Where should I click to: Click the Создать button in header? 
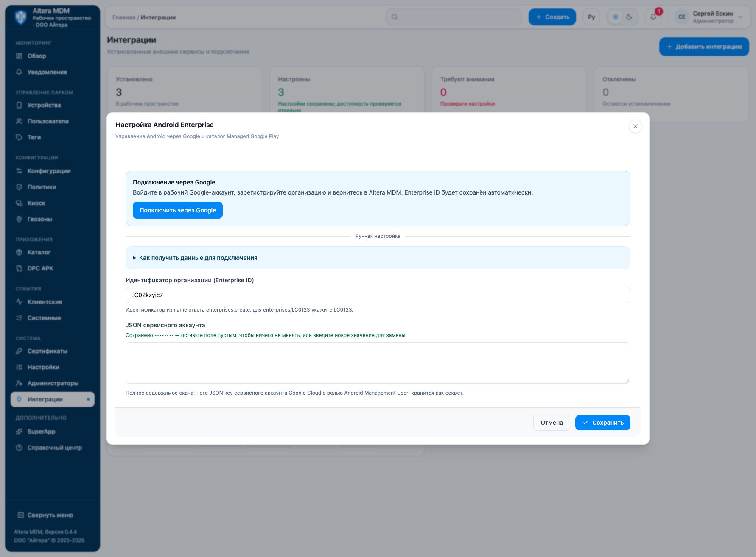552,17
